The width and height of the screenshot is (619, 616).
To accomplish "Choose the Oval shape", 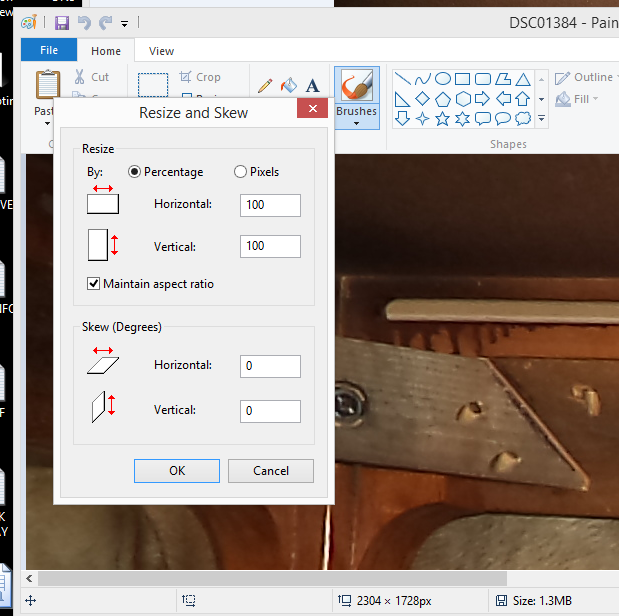I will coord(443,79).
